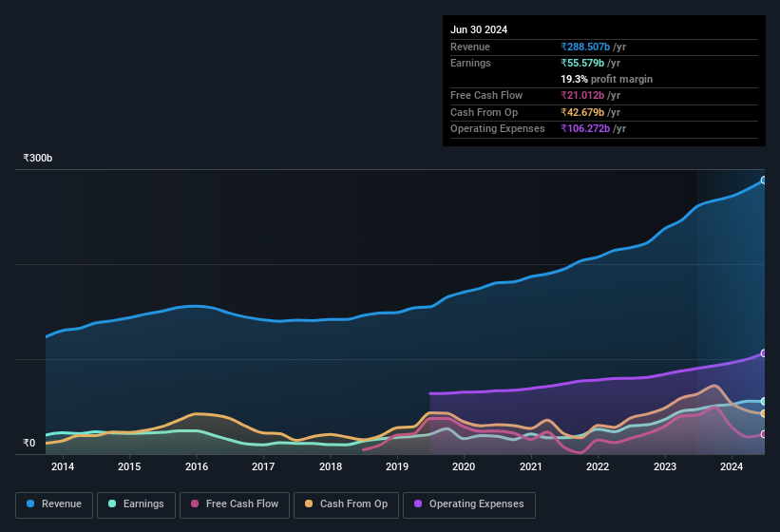Toggle the Operating Expenses legend button

[469, 504]
